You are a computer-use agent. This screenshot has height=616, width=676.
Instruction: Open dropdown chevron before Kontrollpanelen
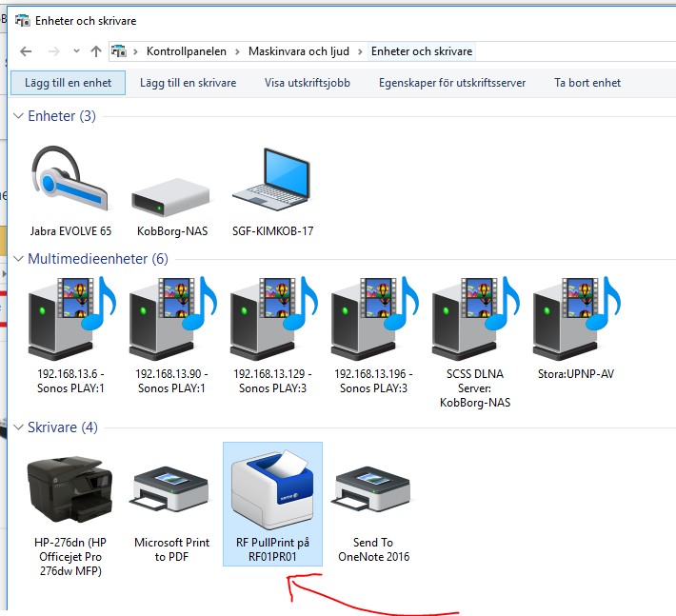coord(136,51)
